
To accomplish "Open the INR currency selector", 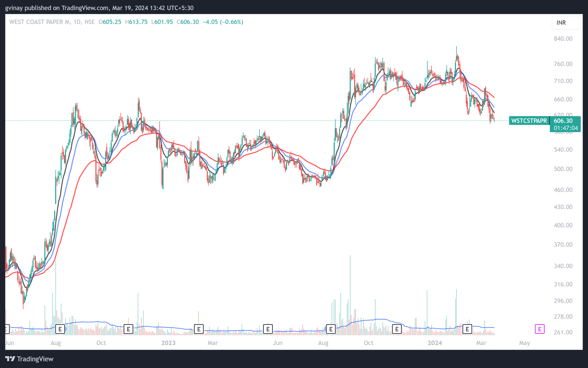I will point(566,23).
